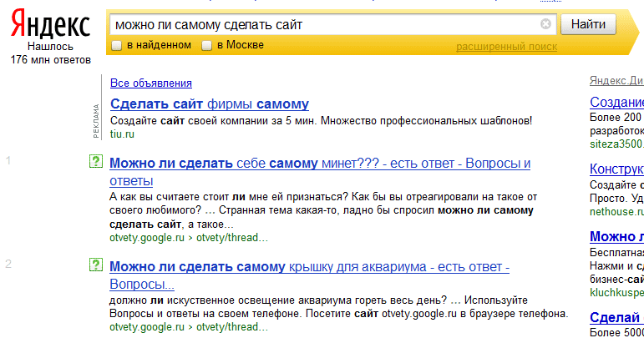Click the nethouse.ru sidebar URL
The image size is (644, 338).
616,212
